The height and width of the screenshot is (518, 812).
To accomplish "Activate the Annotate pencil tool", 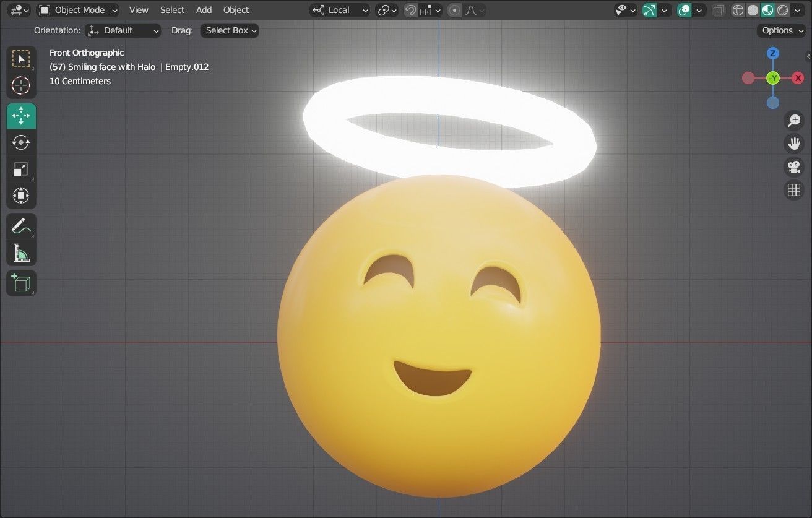I will point(21,226).
